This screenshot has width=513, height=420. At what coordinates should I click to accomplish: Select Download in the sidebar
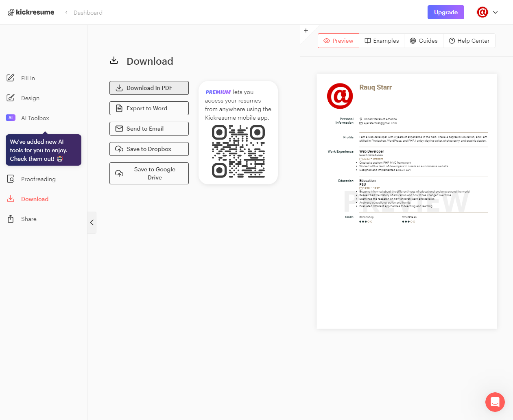[35, 199]
